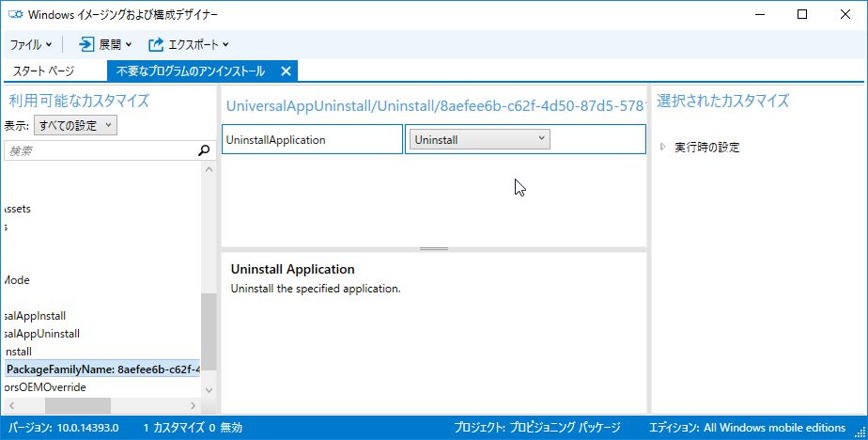Select the OEMOverride tree item

[x=45, y=387]
